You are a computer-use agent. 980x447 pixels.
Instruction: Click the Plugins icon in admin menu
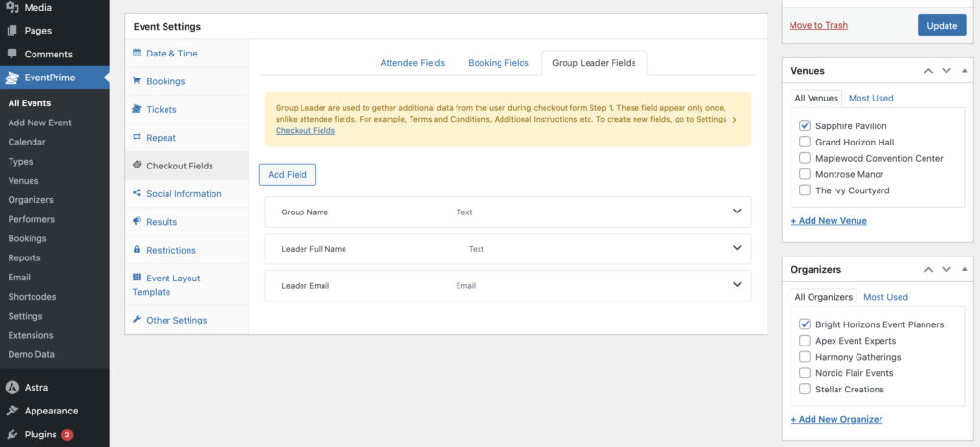pos(12,435)
